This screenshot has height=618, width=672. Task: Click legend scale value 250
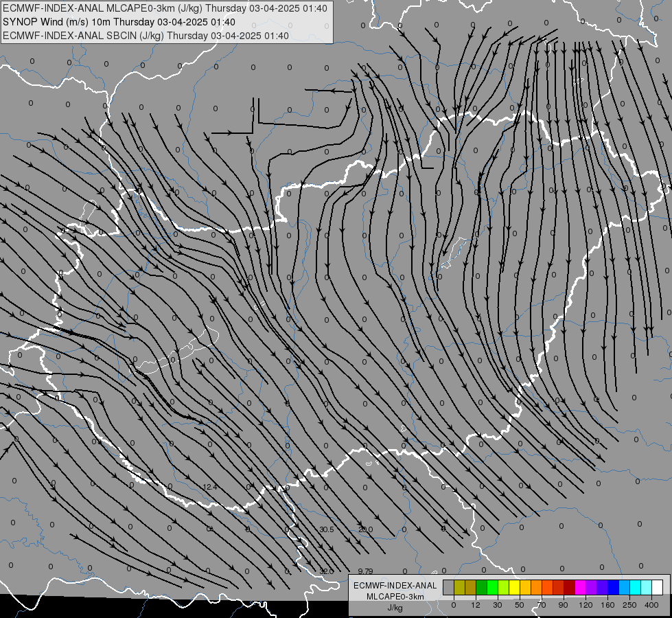pos(629,605)
